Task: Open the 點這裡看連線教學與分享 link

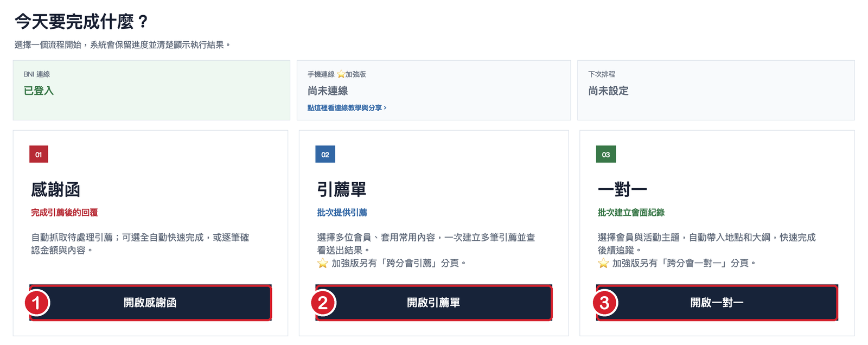Action: 347,108
